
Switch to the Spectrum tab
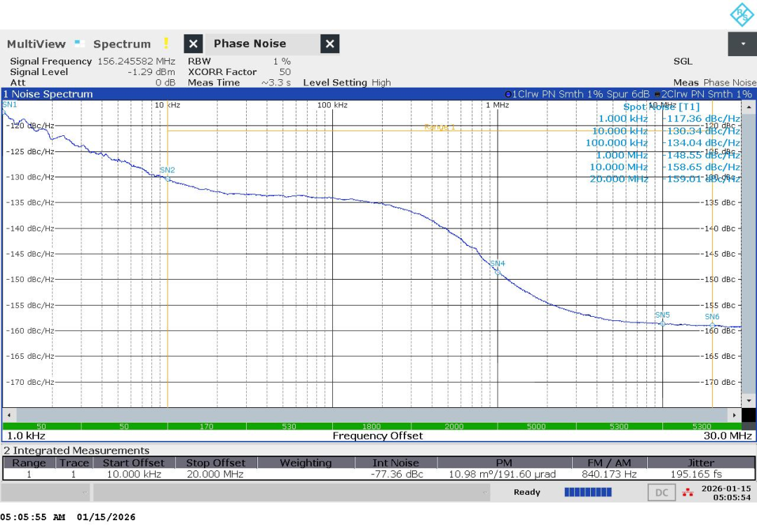click(x=122, y=44)
